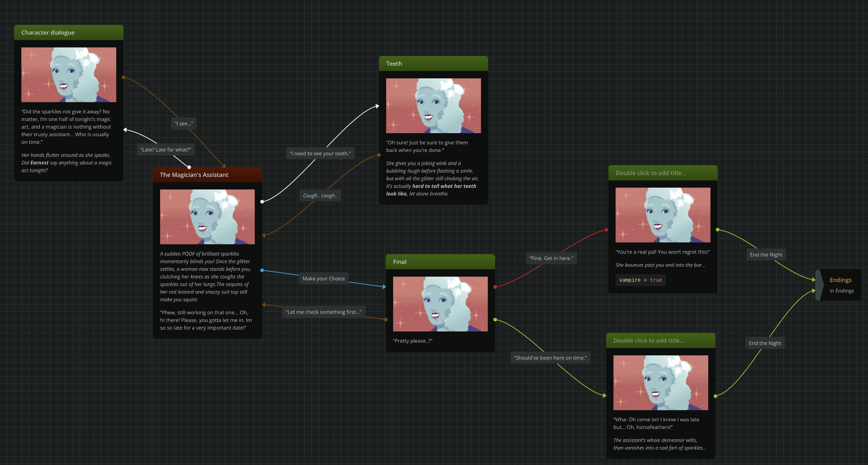Click the Teeth node header
Image resolution: width=868 pixels, height=465 pixels.
(433, 64)
